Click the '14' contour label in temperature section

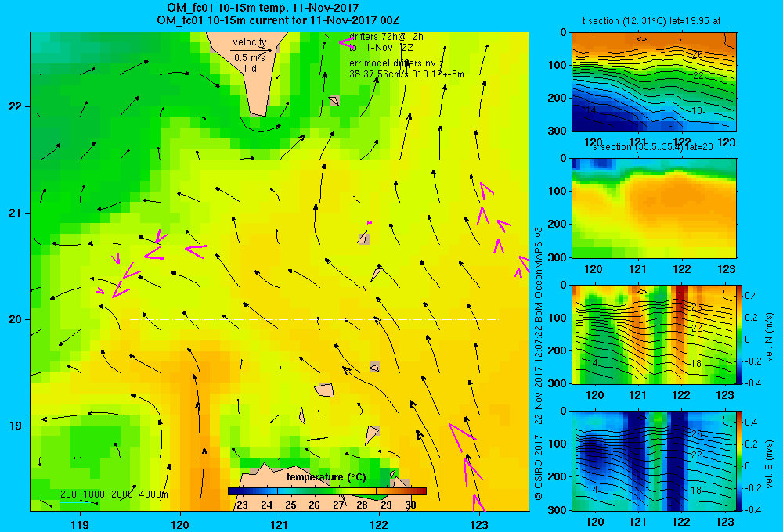coord(591,110)
